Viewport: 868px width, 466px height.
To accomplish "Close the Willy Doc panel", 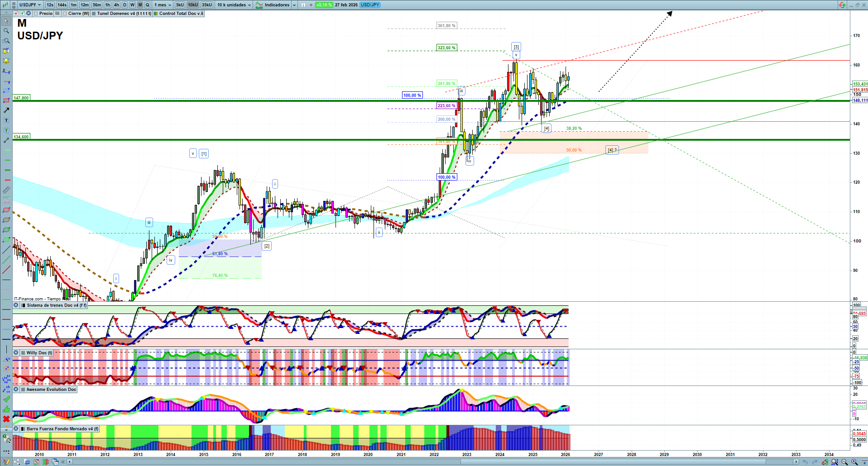I will coord(16,353).
